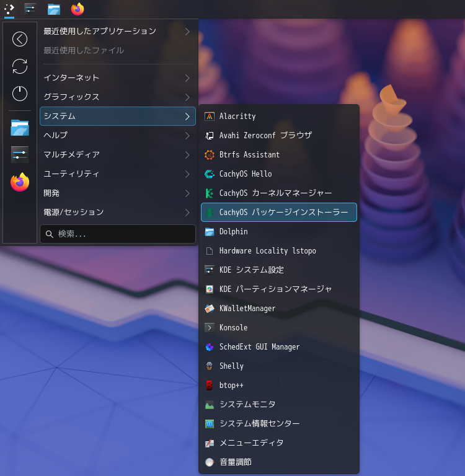Click the システムモニタ graph icon
Viewport: 465px width, 476px height.
[210, 404]
